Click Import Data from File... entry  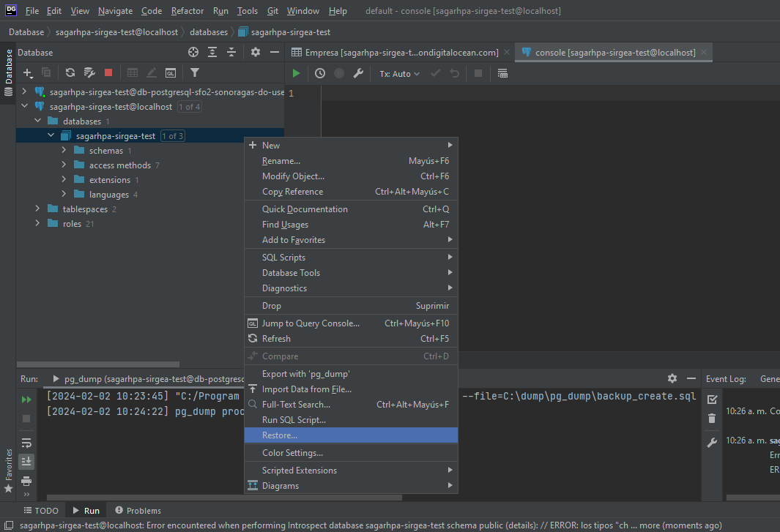pyautogui.click(x=351, y=389)
